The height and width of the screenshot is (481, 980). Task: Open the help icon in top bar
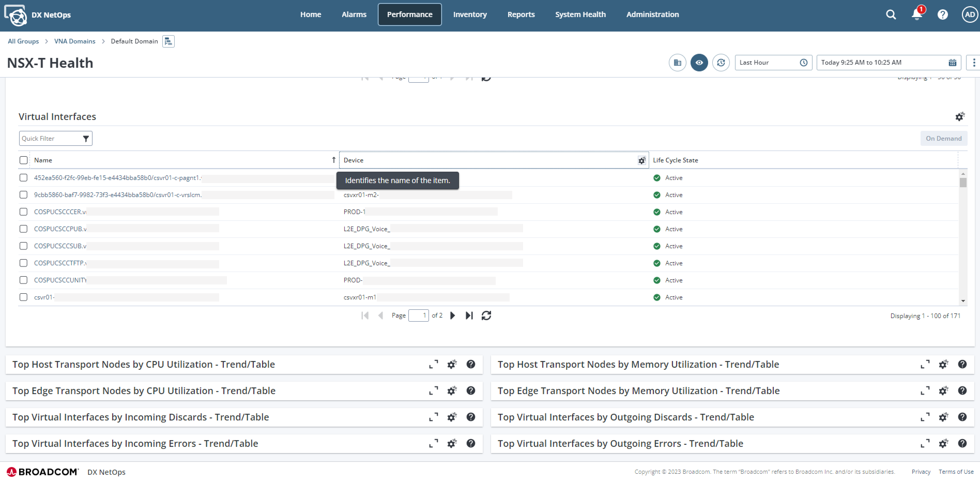[943, 14]
